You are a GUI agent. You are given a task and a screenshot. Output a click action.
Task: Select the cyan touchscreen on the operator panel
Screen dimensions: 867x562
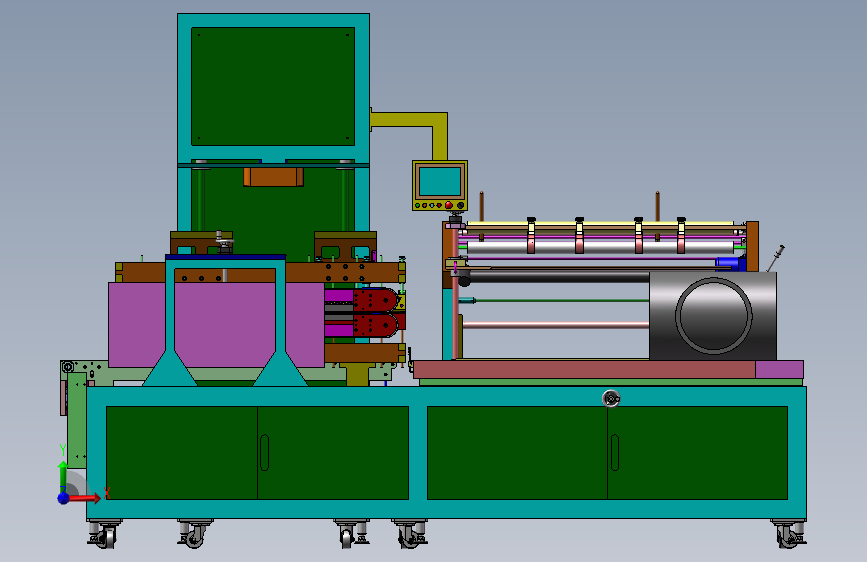click(440, 181)
